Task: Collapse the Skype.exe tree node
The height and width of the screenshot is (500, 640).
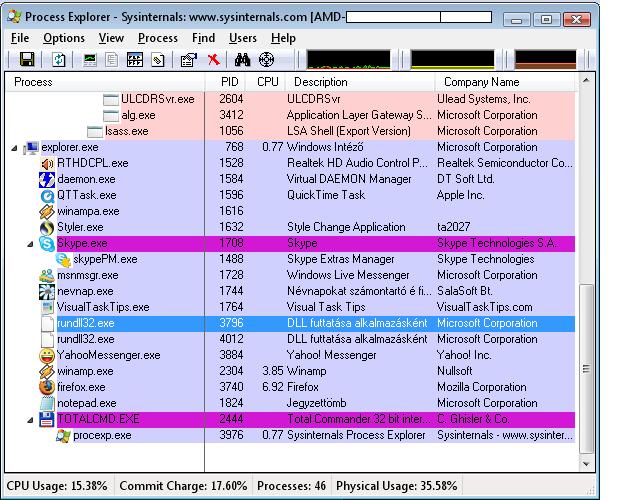Action: click(x=30, y=244)
